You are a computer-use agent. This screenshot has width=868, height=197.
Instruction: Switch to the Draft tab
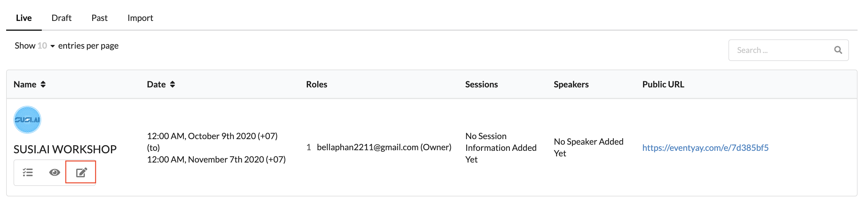point(61,18)
